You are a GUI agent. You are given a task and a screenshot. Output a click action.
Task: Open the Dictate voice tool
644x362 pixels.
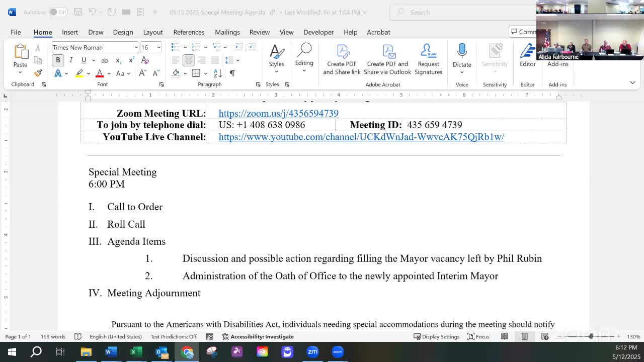point(461,55)
